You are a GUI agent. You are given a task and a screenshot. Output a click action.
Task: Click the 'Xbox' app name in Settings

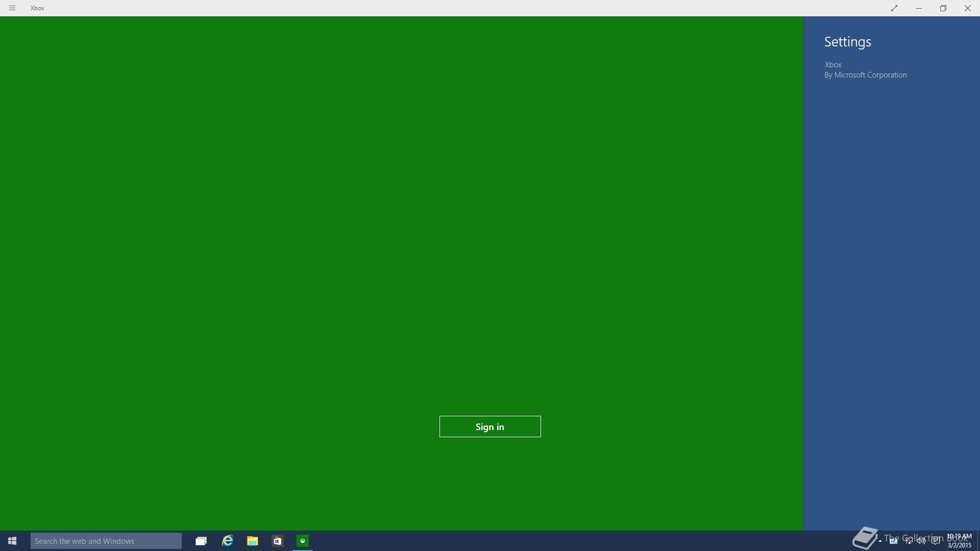833,65
